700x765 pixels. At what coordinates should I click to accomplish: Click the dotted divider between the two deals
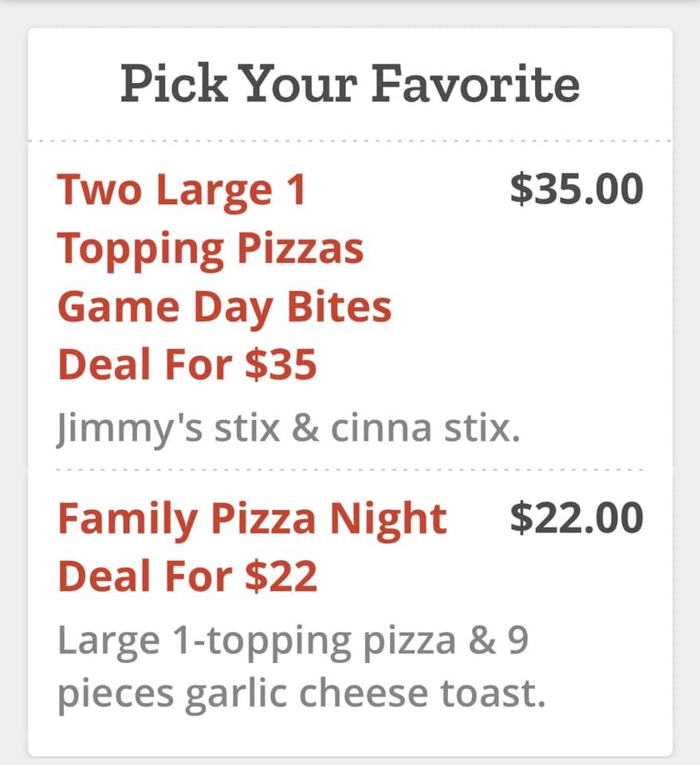[350, 470]
